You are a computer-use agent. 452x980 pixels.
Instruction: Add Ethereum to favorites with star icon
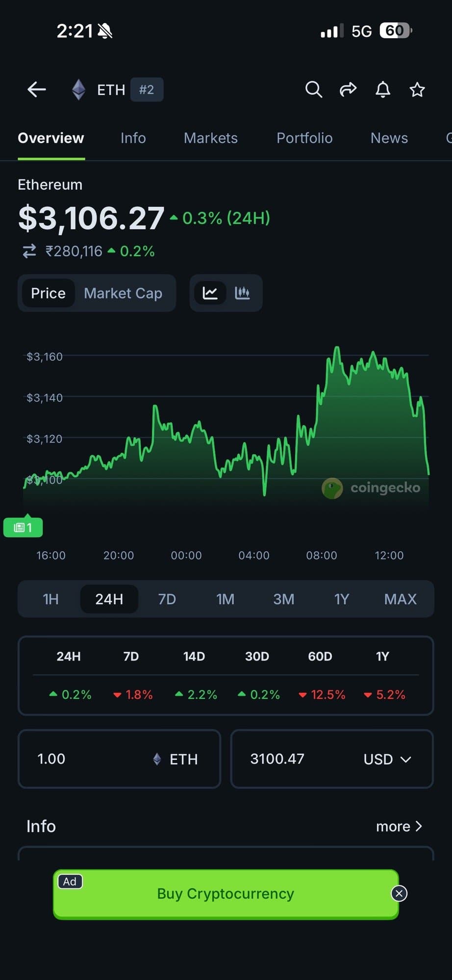coord(417,90)
